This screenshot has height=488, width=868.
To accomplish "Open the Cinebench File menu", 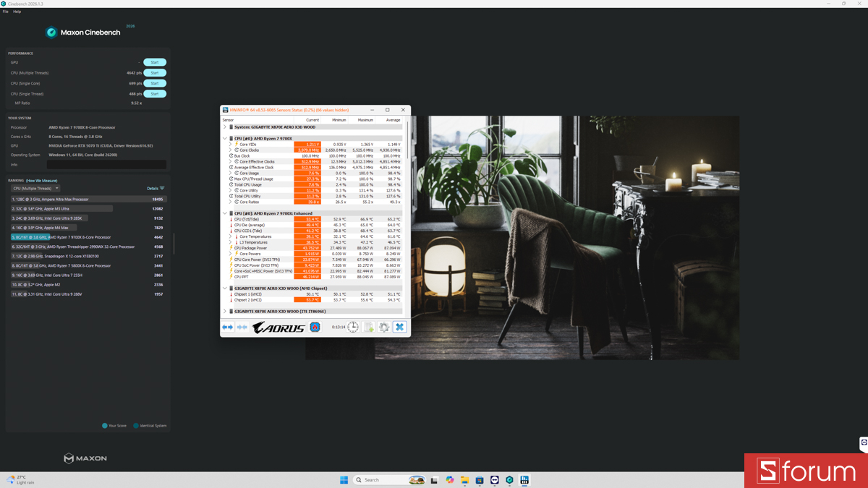I will [6, 12].
